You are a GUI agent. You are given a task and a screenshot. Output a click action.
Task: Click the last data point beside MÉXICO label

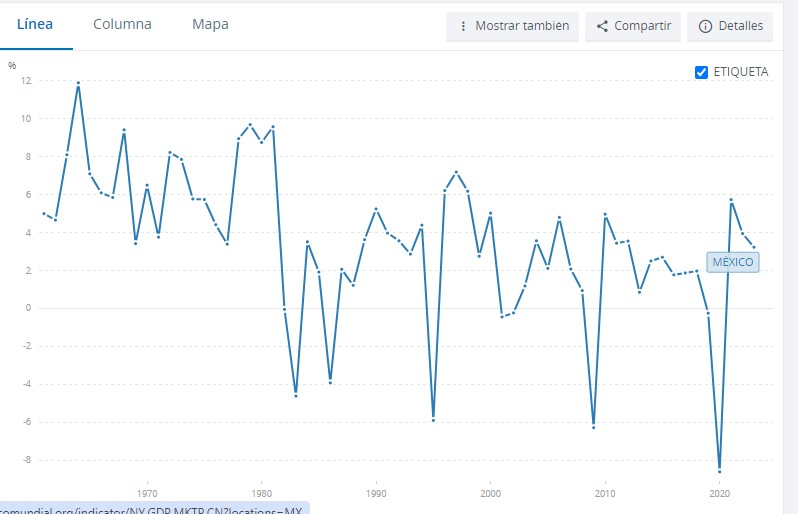pos(754,247)
